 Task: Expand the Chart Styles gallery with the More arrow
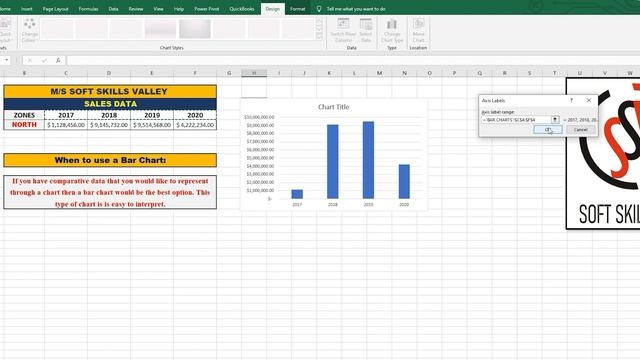319,37
